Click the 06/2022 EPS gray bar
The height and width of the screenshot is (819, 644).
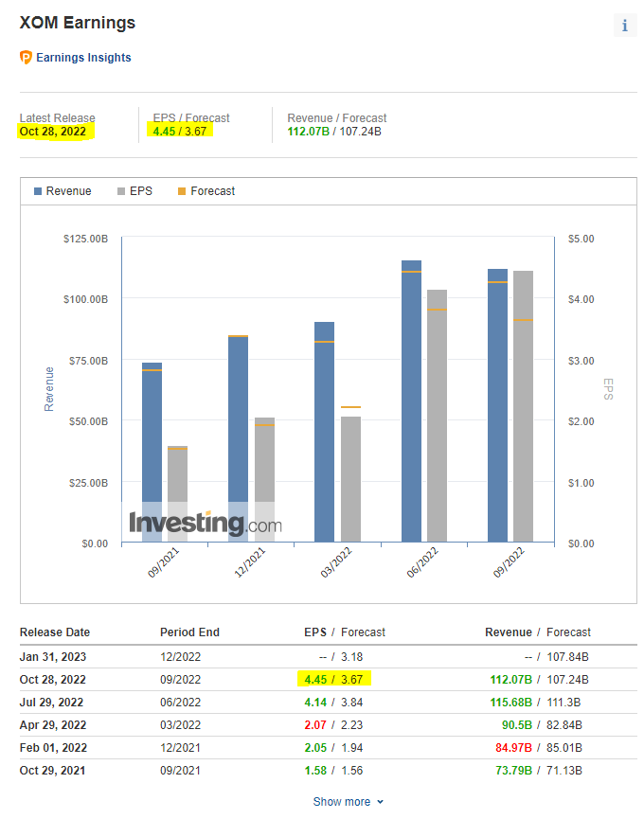point(437,416)
